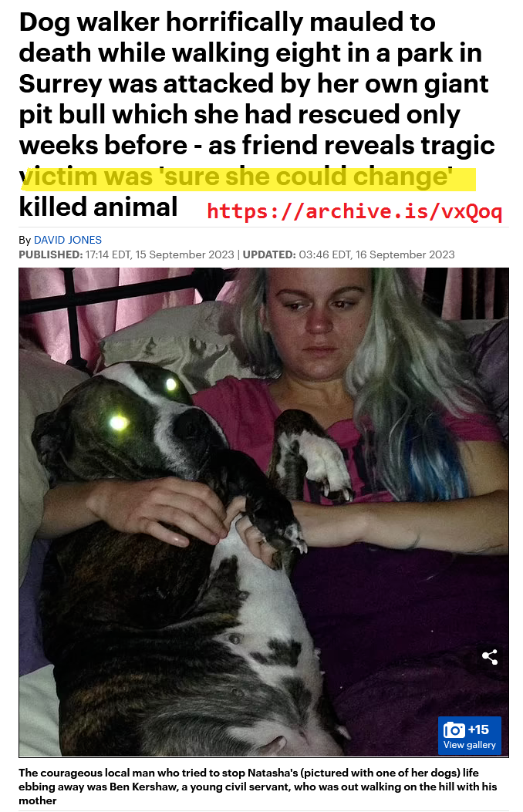Click the camera icon in gallery button

[x=454, y=730]
